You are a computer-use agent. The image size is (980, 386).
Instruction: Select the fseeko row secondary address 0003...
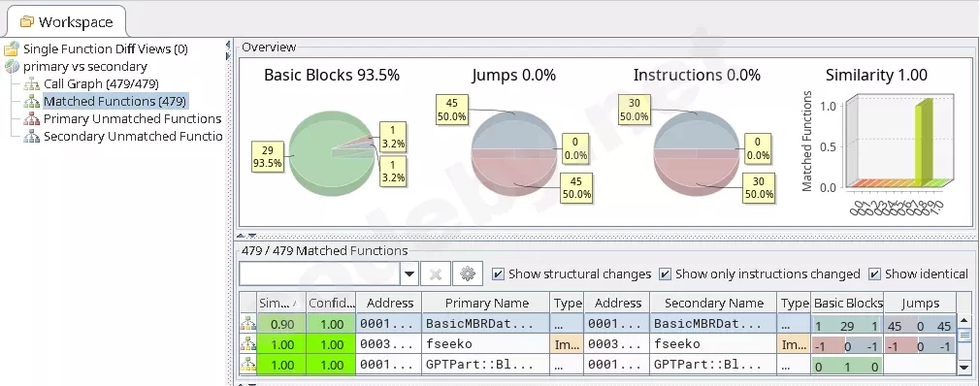coord(617,344)
